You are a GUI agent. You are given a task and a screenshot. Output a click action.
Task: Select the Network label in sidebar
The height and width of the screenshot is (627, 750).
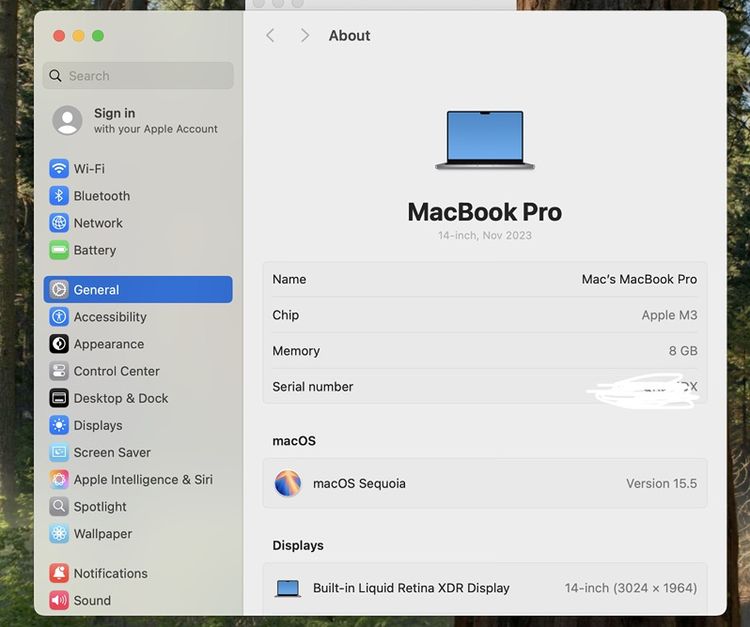point(98,223)
